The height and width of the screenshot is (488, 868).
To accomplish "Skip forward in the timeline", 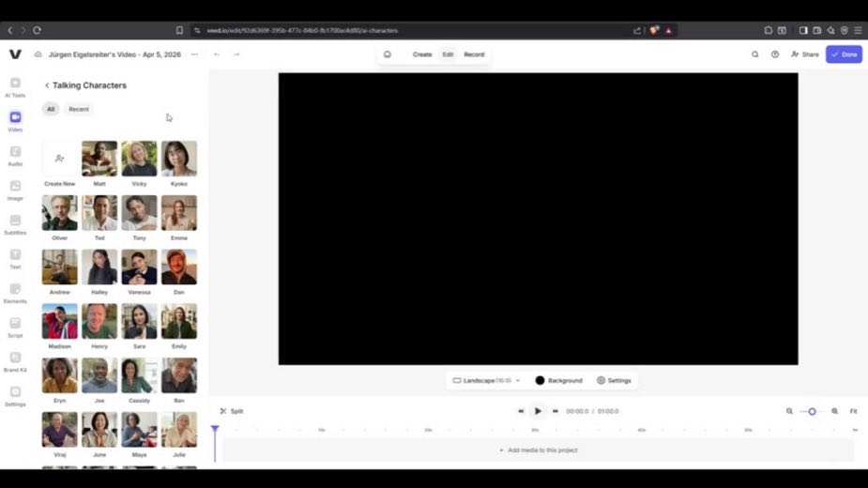I will pos(556,411).
